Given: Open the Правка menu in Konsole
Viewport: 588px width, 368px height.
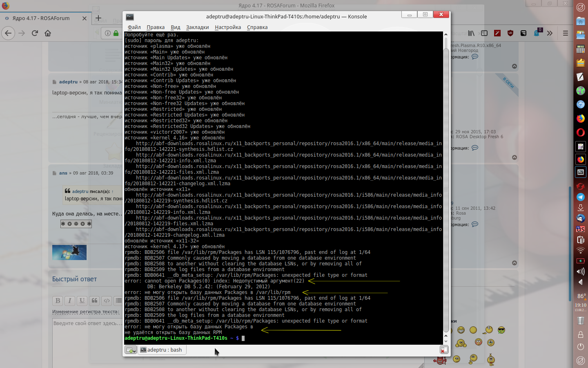Looking at the screenshot, I should (156, 27).
